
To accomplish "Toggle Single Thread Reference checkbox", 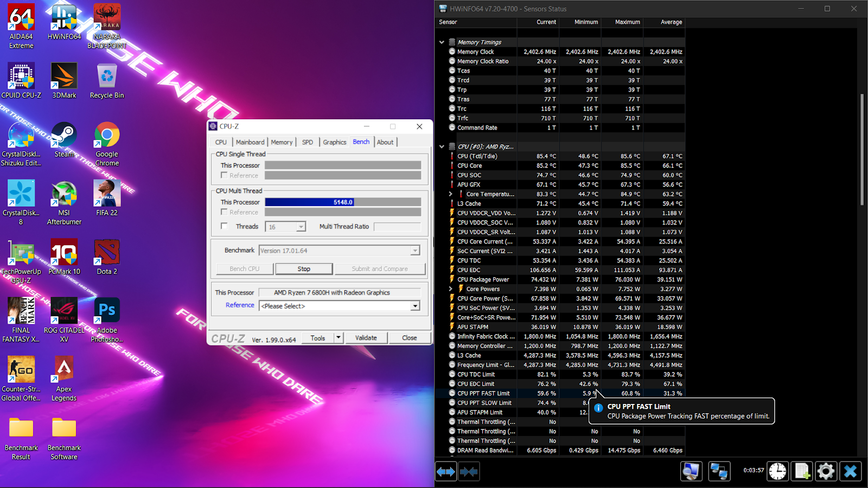I will [x=224, y=175].
